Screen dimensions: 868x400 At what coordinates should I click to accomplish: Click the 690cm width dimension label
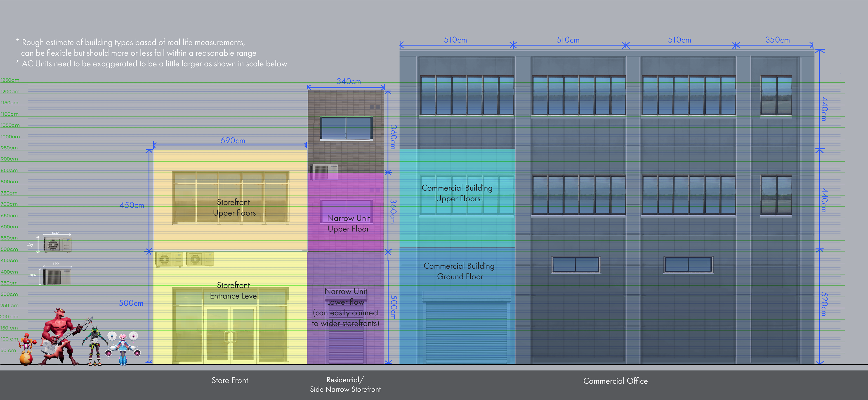(x=233, y=141)
